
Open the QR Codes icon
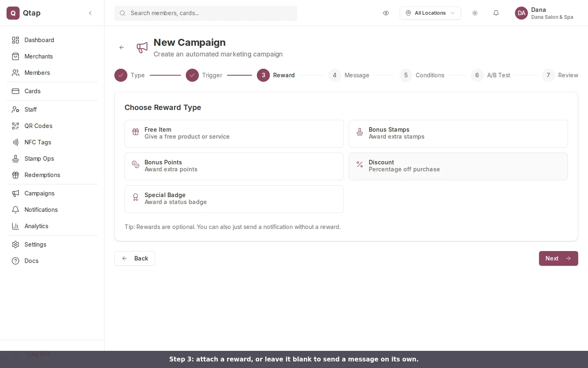pyautogui.click(x=16, y=126)
